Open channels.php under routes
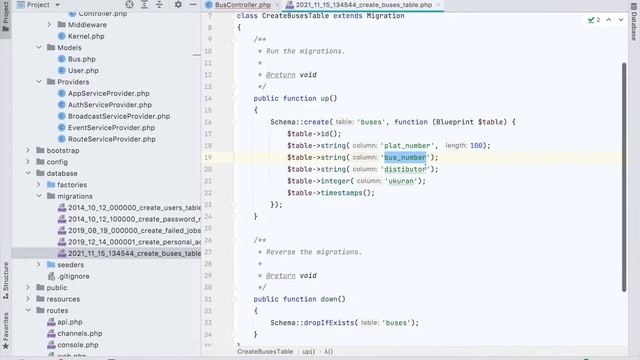Viewport: 640px width, 360px height. 80,333
